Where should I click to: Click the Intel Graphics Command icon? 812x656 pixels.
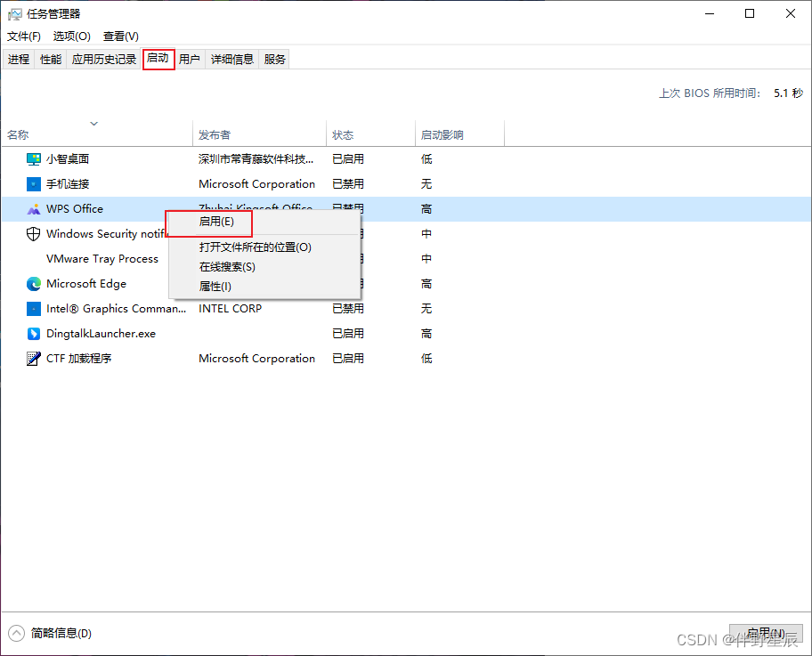point(34,309)
